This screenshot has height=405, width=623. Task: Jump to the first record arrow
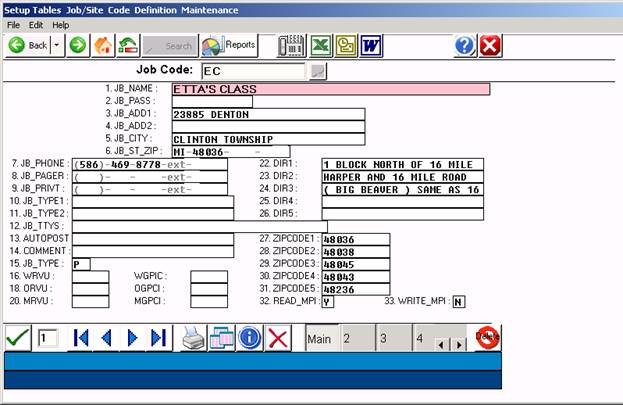tap(82, 338)
